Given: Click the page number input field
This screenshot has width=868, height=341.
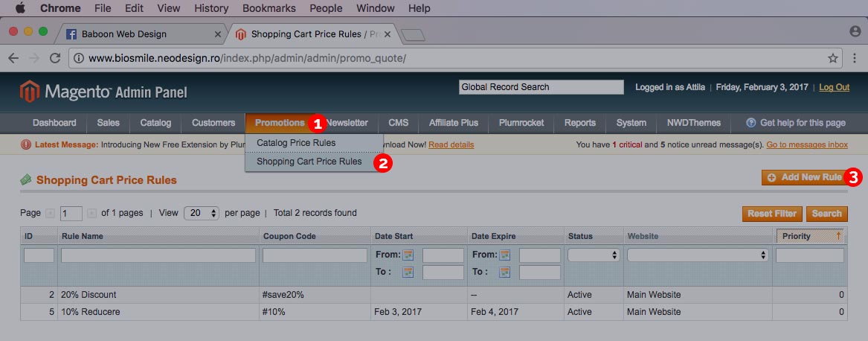Looking at the screenshot, I should pos(71,214).
